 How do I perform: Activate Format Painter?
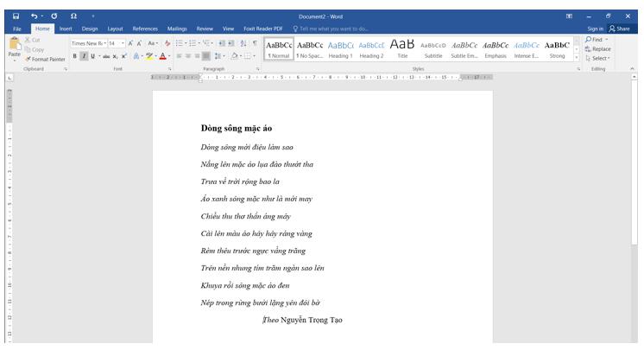45,60
